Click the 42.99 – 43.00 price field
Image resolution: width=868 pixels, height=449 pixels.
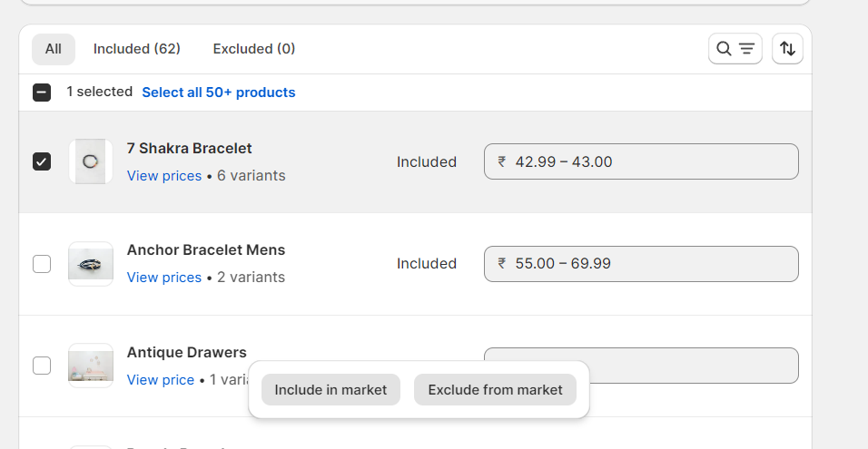point(641,161)
